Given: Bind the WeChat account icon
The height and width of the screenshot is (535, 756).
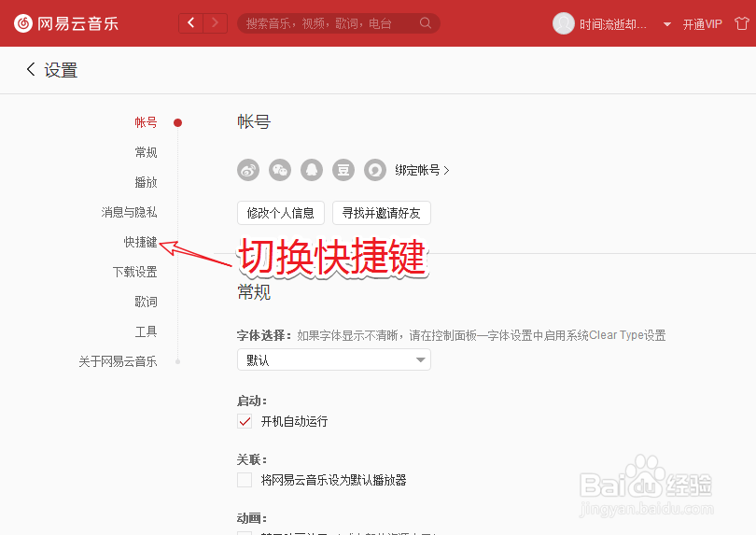Looking at the screenshot, I should coord(280,170).
